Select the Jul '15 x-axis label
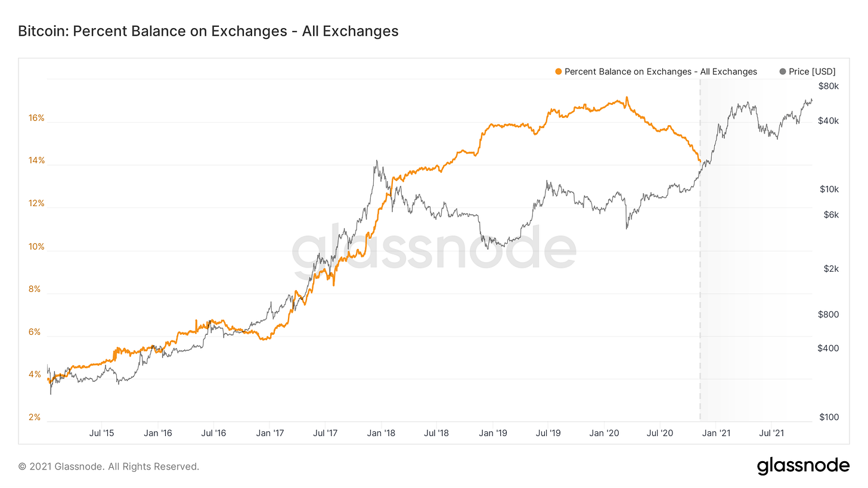Viewport: 868px width, 488px height. [101, 433]
